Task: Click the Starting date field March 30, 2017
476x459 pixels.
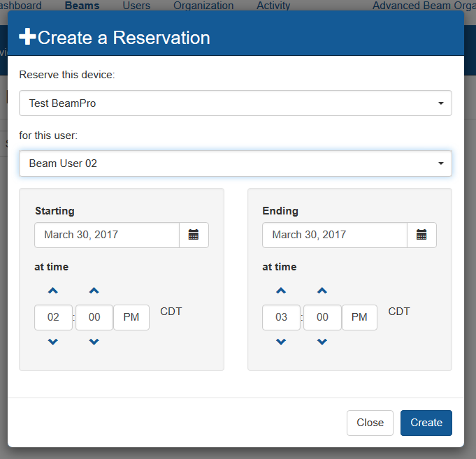Action: pos(107,235)
